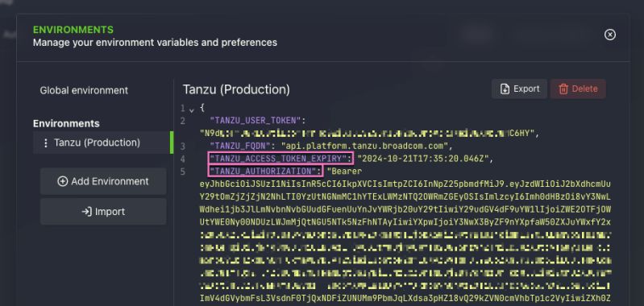
Task: Click Add Environment button
Action: point(103,181)
